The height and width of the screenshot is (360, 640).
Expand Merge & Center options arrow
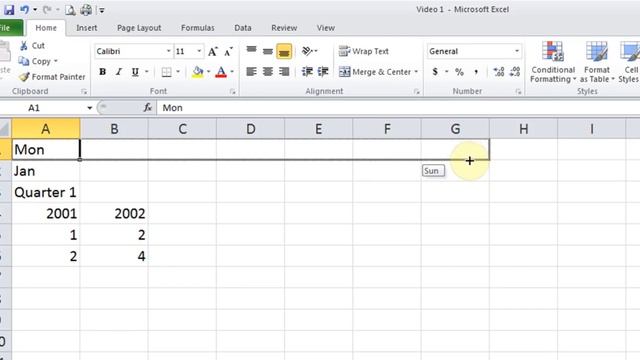(416, 72)
